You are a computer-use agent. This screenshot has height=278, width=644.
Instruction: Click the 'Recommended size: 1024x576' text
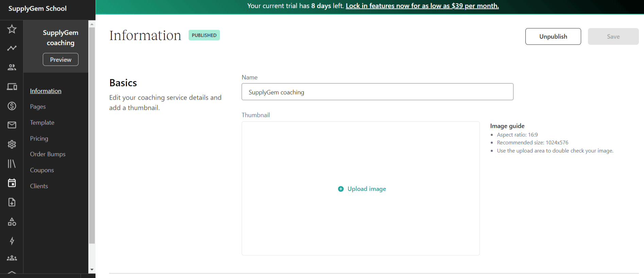(533, 143)
